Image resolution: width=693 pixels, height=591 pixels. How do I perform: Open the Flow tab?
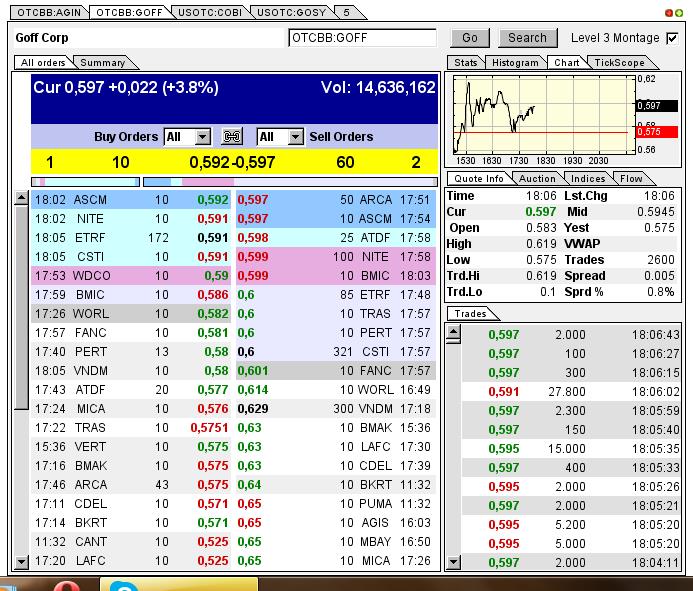pos(631,179)
